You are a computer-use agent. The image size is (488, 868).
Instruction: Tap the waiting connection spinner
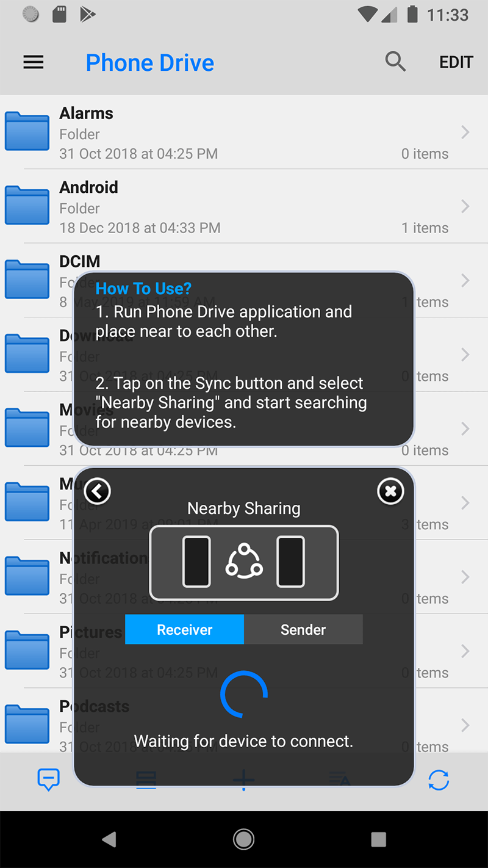[243, 695]
